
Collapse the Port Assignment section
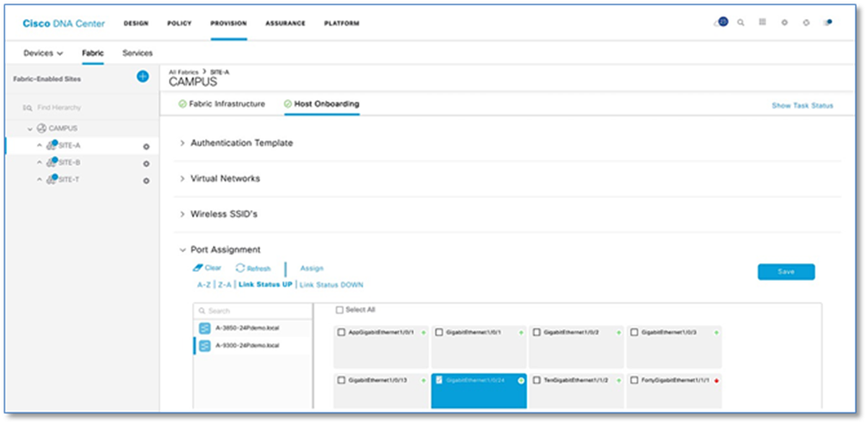[x=183, y=250]
